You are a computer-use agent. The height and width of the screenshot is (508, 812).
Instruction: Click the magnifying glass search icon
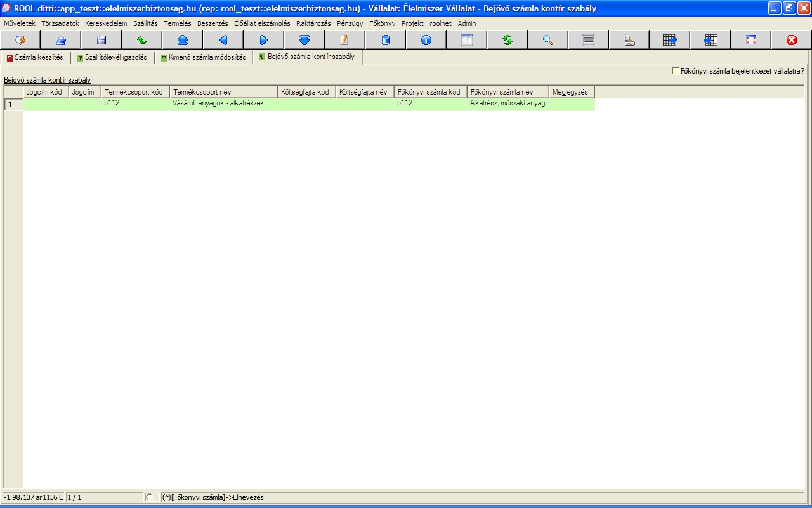pos(547,40)
